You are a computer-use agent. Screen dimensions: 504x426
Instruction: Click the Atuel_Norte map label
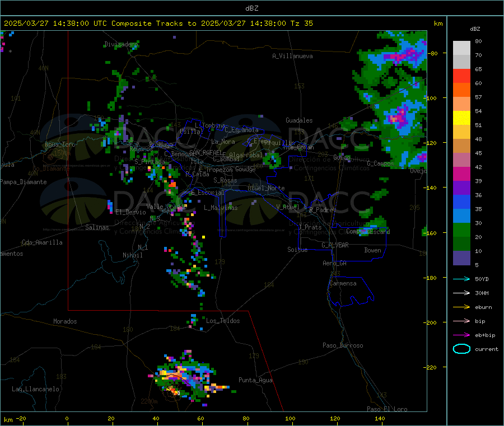(x=266, y=188)
